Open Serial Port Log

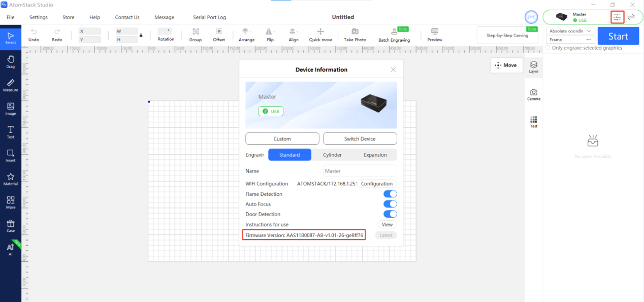[210, 17]
